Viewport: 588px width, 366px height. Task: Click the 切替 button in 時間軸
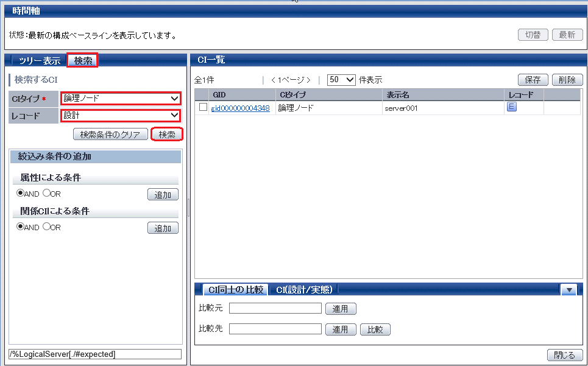(533, 35)
